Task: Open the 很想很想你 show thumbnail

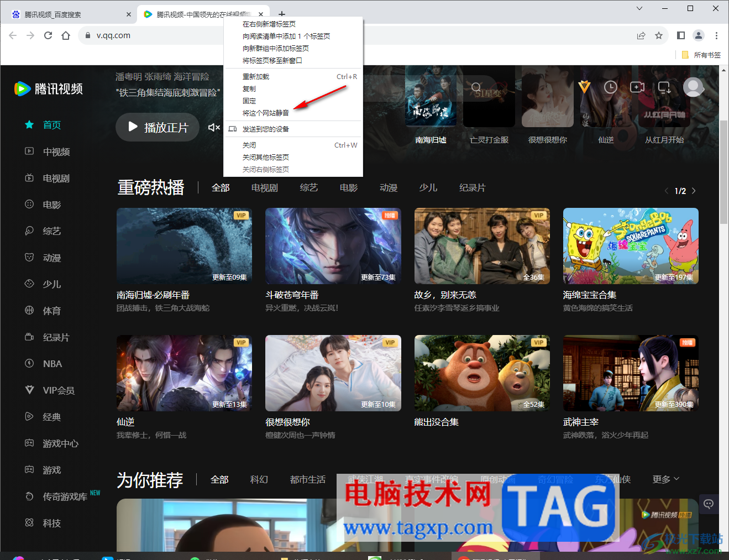Action: [333, 373]
